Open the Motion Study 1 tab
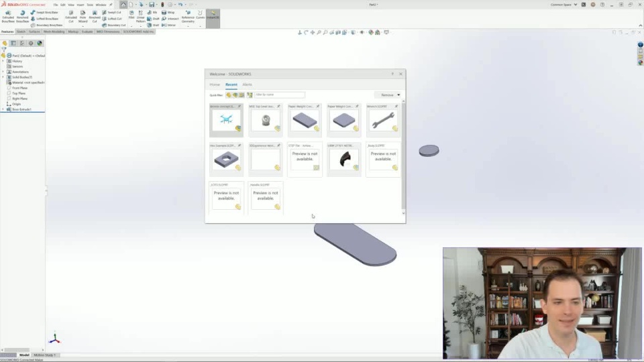This screenshot has height=362, width=644. pos(45,355)
